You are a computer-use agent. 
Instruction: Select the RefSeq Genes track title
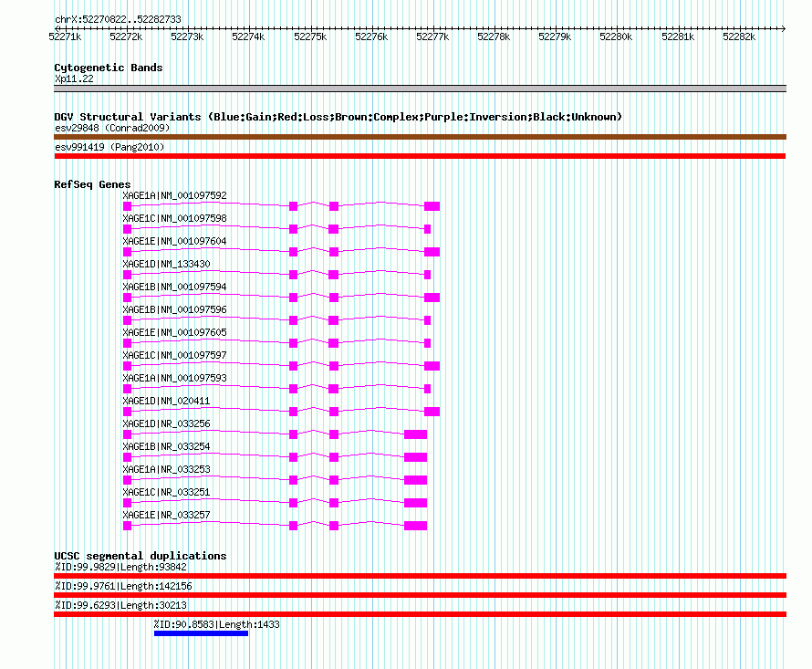click(92, 184)
